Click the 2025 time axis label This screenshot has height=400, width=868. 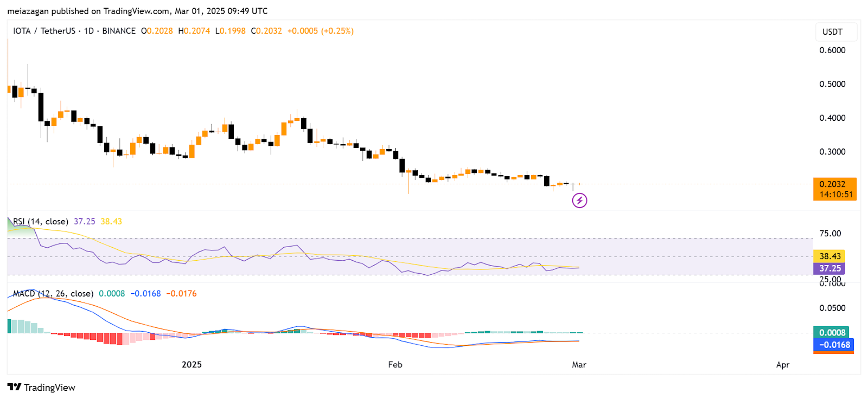(192, 365)
